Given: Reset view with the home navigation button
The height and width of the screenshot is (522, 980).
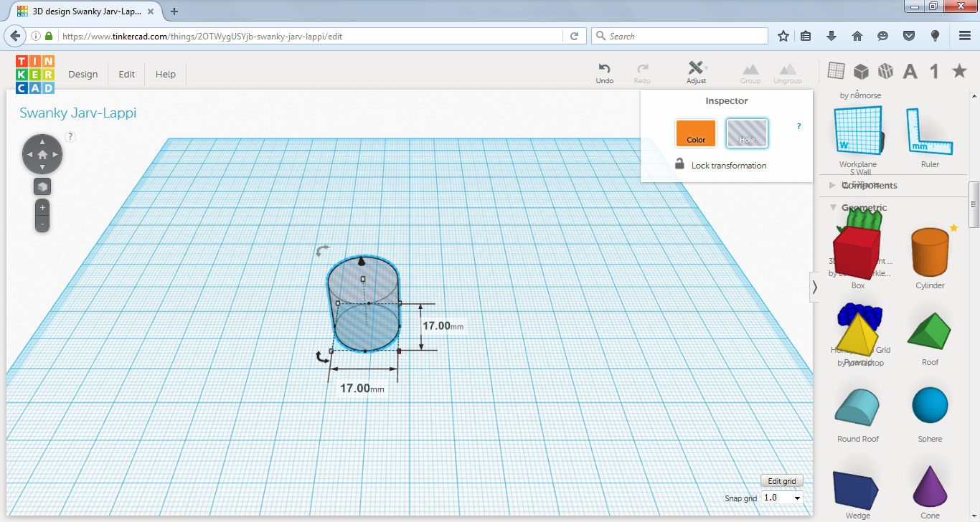Looking at the screenshot, I should click(x=42, y=154).
